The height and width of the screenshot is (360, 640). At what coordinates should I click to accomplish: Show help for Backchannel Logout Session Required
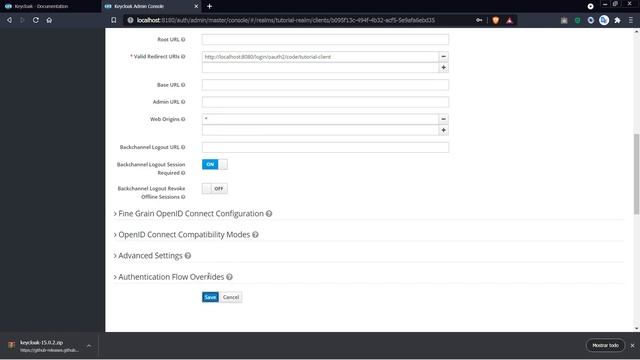click(x=183, y=173)
